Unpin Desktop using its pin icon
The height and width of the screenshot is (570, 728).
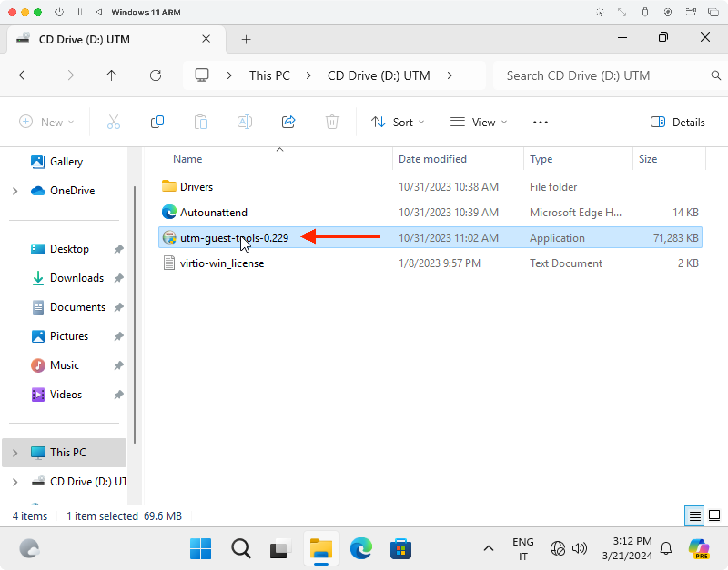[x=119, y=249]
